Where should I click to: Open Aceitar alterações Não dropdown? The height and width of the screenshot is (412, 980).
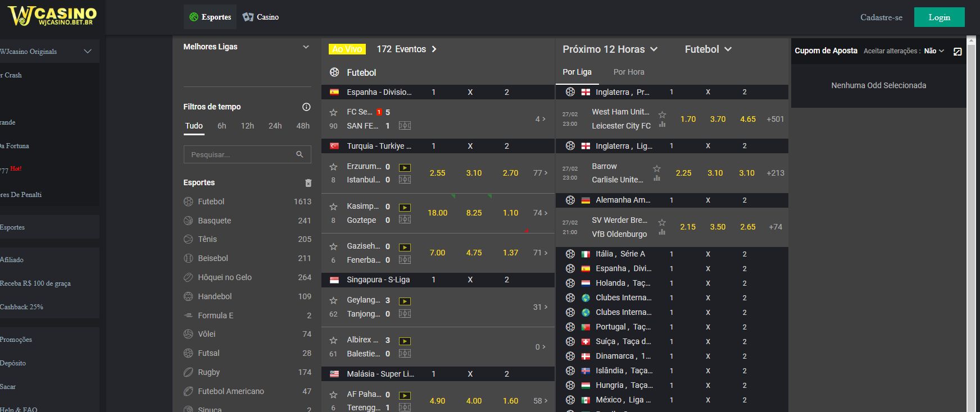coord(934,51)
